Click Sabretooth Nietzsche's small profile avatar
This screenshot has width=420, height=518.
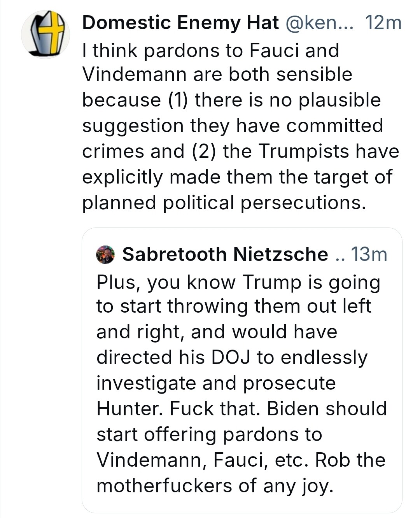pos(105,255)
